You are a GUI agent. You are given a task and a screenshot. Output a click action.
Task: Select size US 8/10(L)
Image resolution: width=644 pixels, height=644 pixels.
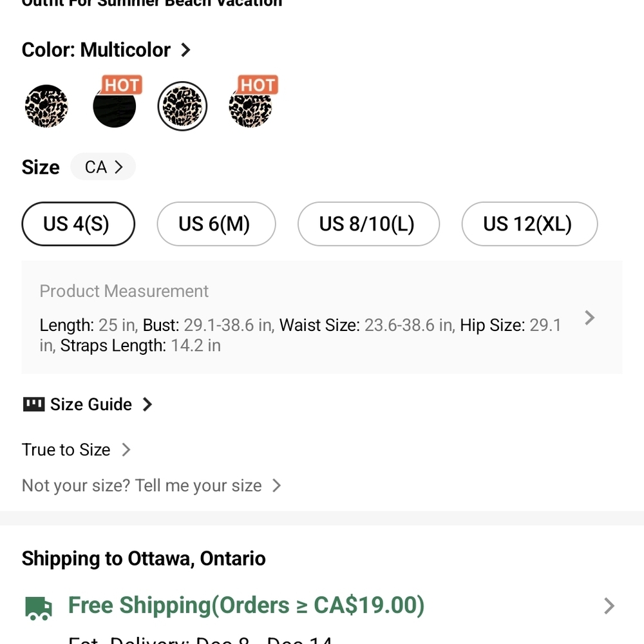tap(368, 224)
